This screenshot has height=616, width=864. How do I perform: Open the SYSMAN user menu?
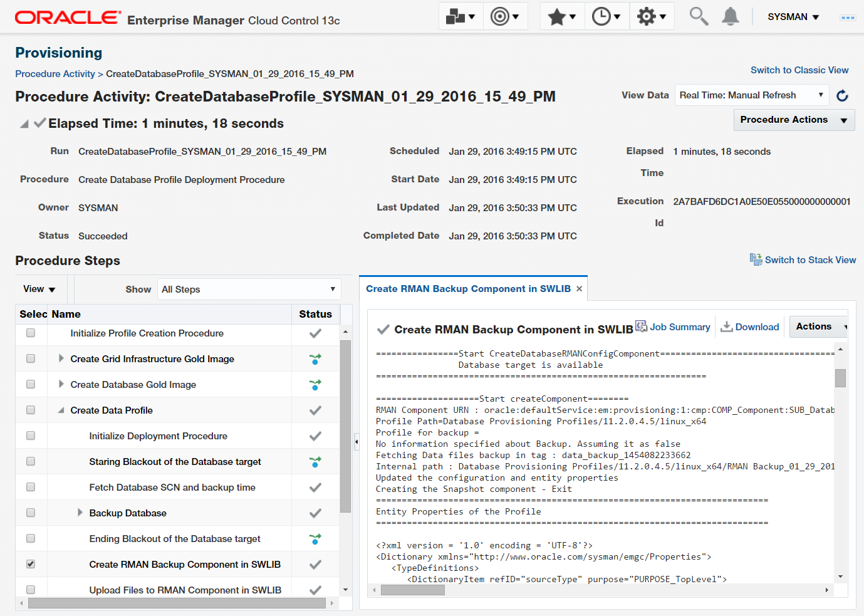[793, 17]
